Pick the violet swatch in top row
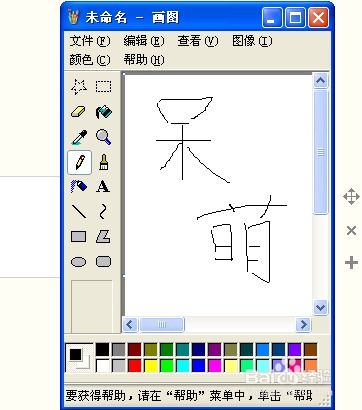The image size is (362, 410). (294, 350)
